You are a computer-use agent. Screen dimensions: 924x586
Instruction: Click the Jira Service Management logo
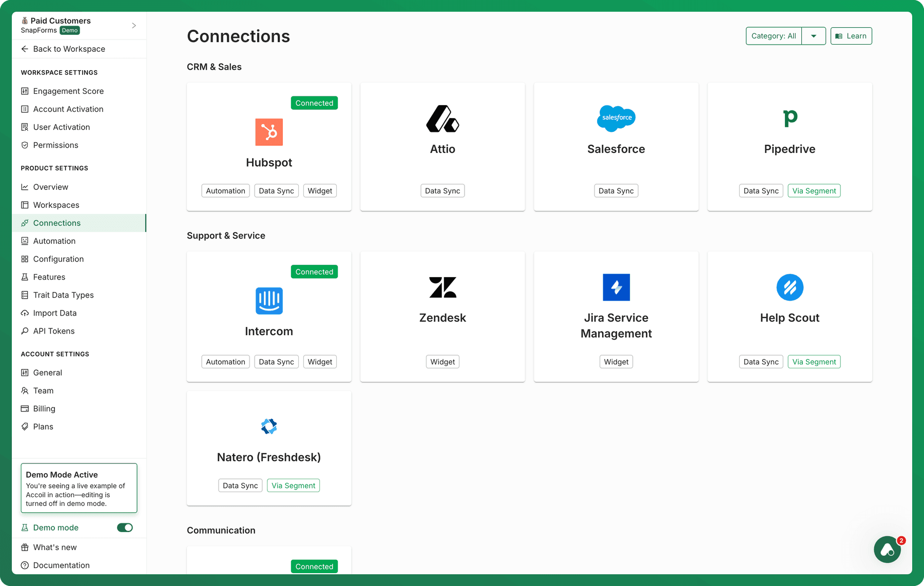(616, 287)
